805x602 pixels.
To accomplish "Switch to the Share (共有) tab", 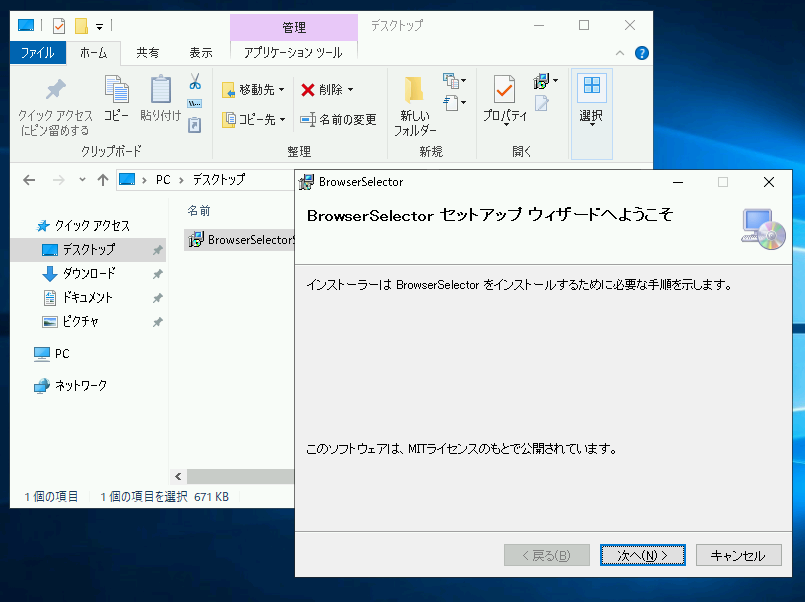I will 148,53.
